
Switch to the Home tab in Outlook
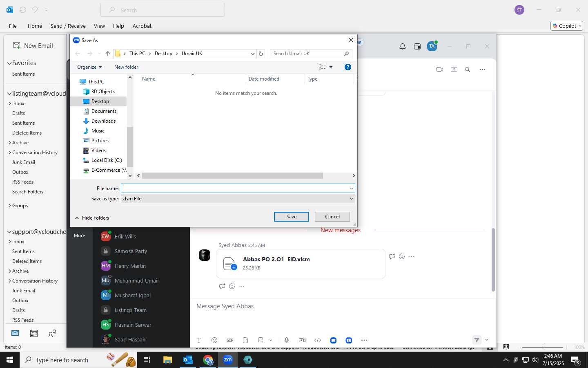coord(35,26)
